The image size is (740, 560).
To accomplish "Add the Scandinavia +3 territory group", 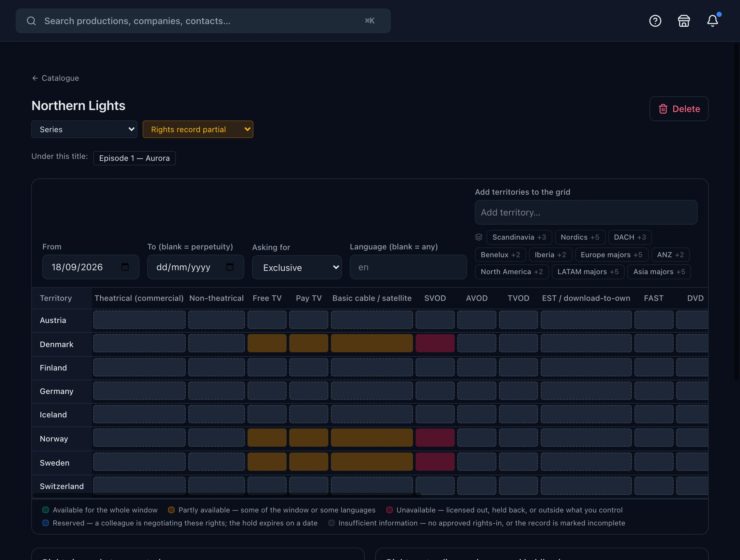I will point(519,237).
